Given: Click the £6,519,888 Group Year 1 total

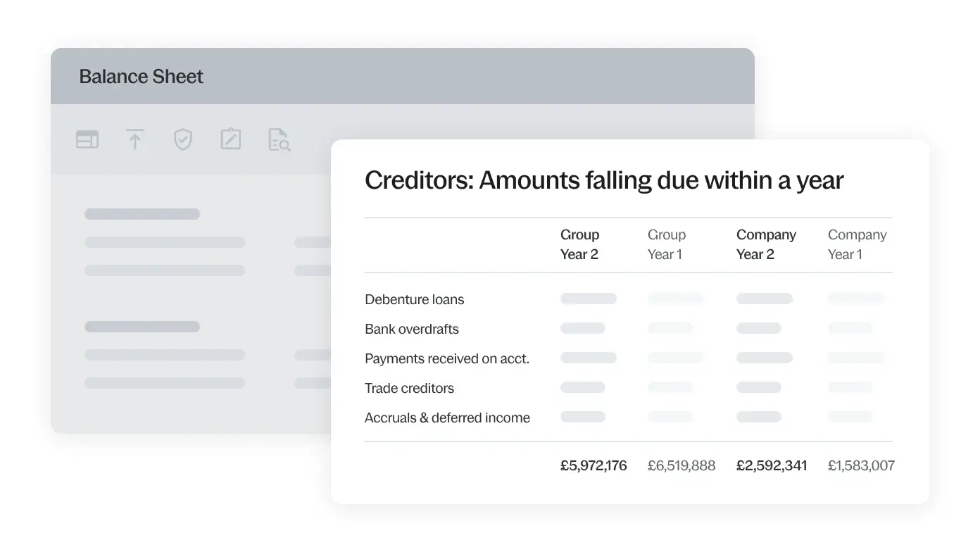Looking at the screenshot, I should 681,465.
